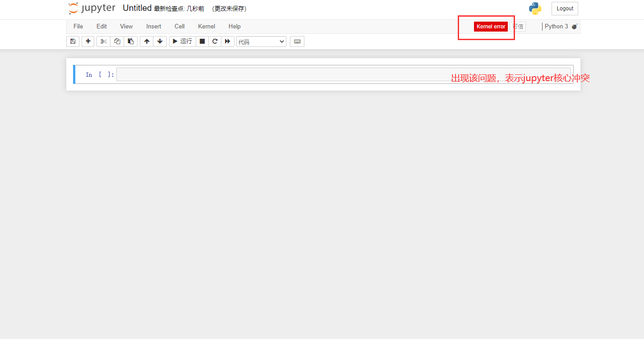Move selected cell down arrow

(x=160, y=41)
